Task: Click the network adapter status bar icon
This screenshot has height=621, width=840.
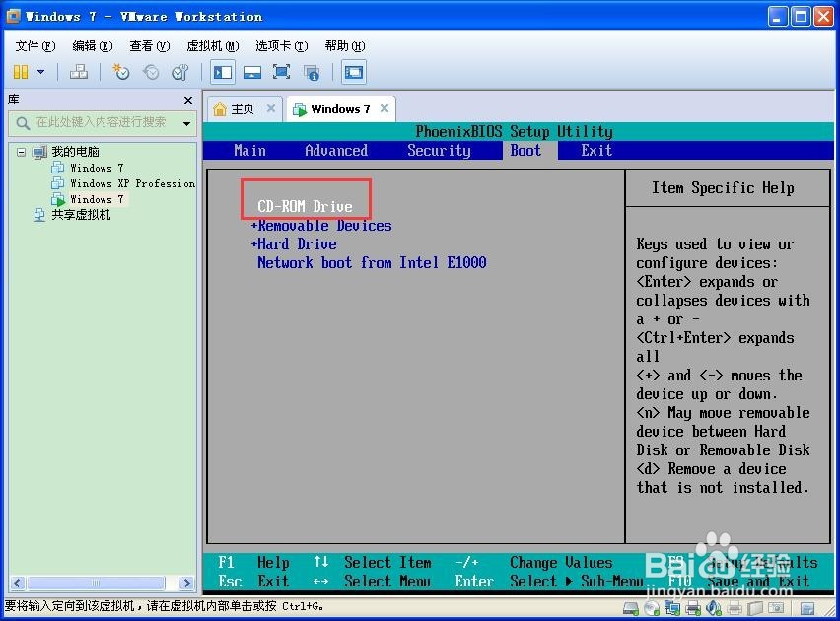Action: 671,608
